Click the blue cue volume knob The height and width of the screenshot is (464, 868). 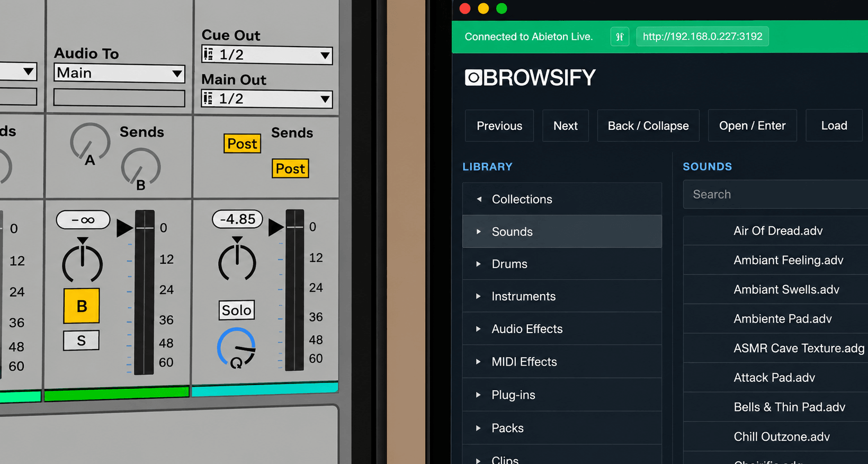tap(236, 347)
